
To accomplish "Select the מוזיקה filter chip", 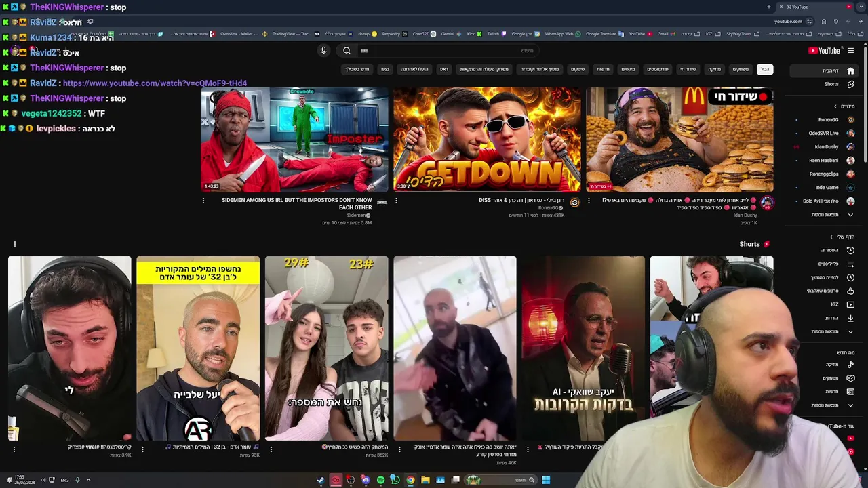I will (714, 69).
